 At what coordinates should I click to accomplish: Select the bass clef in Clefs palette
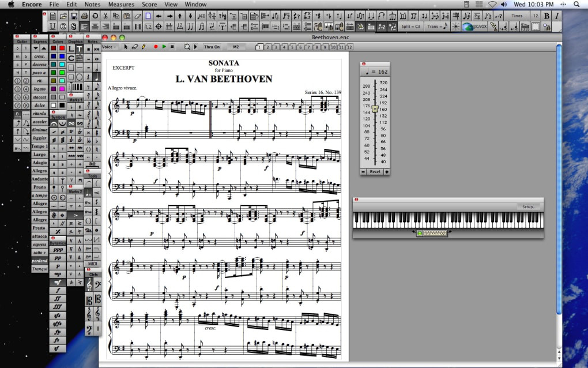click(x=97, y=285)
